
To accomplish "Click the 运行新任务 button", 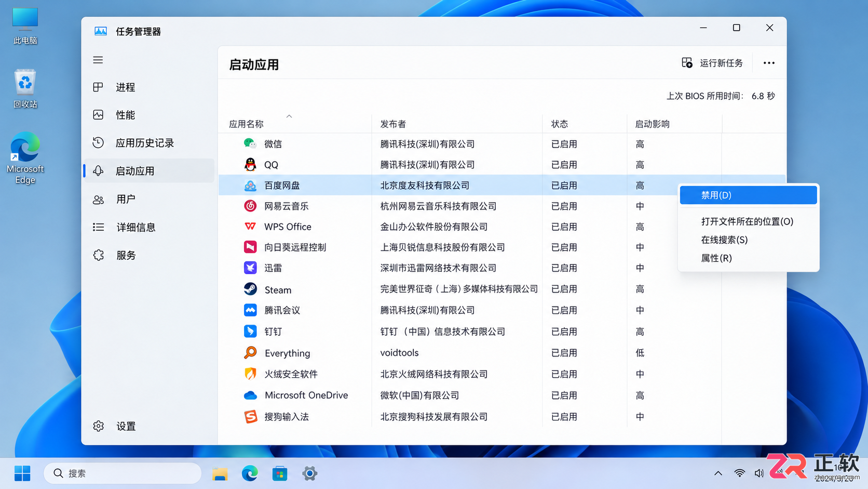I will pos(712,63).
